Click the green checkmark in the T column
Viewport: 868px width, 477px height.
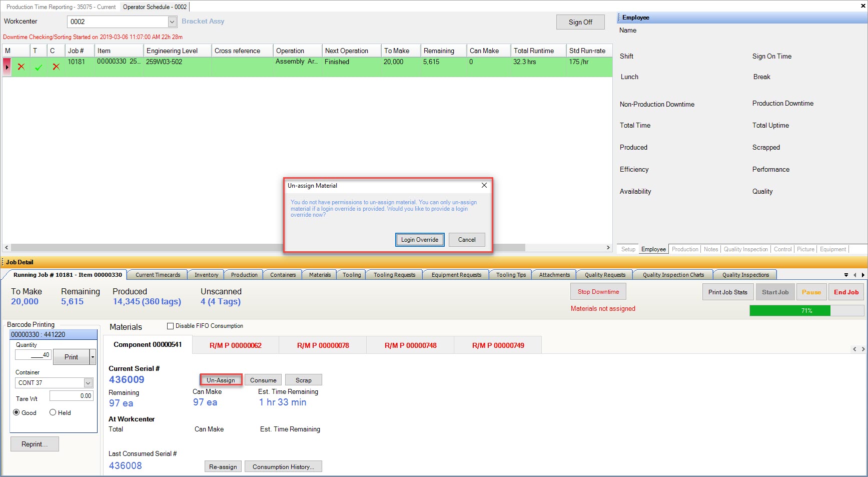[39, 67]
